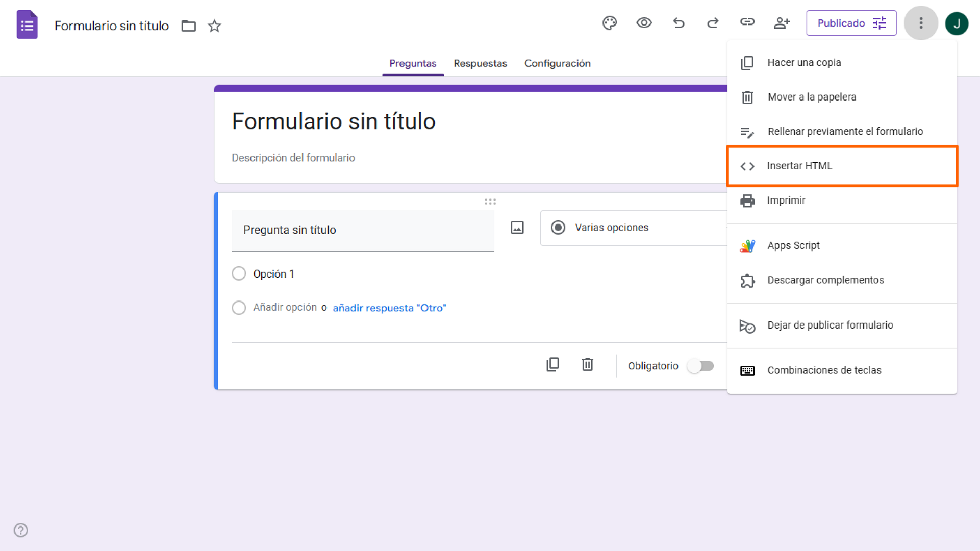Click the redo arrow icon
The image size is (980, 551).
click(x=713, y=23)
